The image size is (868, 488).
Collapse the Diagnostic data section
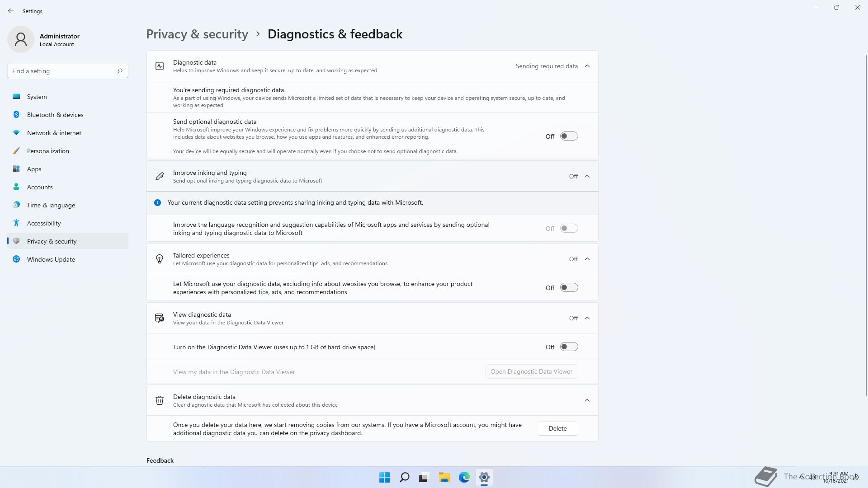[x=587, y=66]
